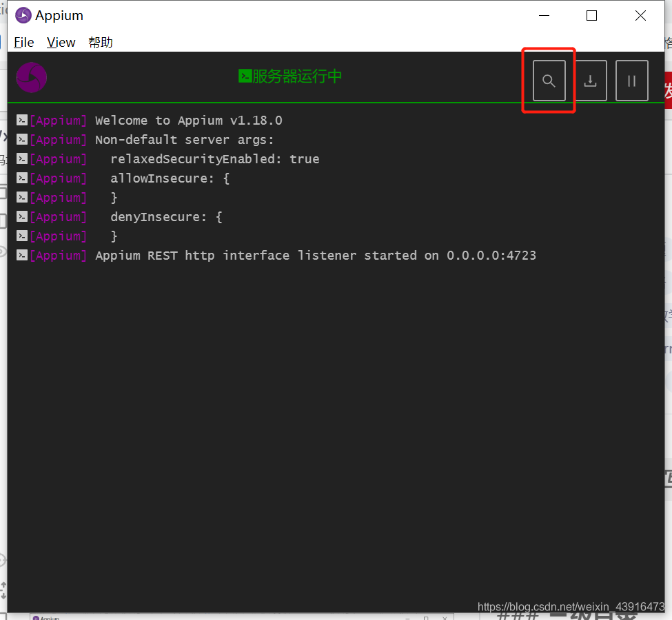672x620 pixels.
Task: Open the 帮助 help menu
Action: point(101,43)
